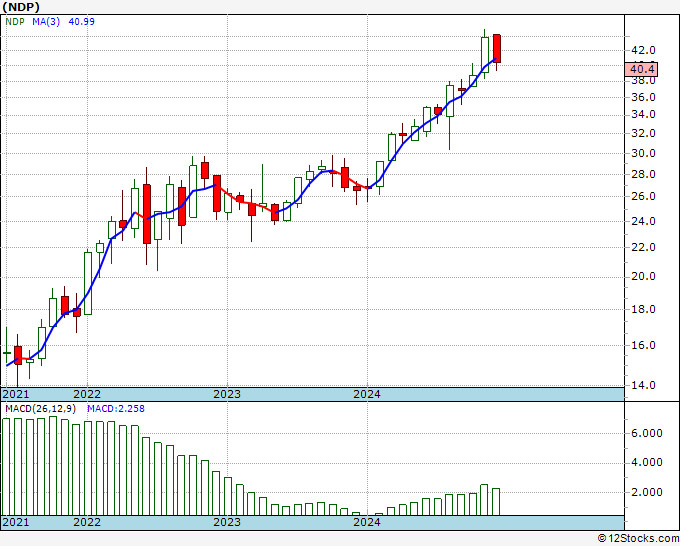The height and width of the screenshot is (546, 680).
Task: Click 2022 on the price chart time axis
Action: (87, 394)
